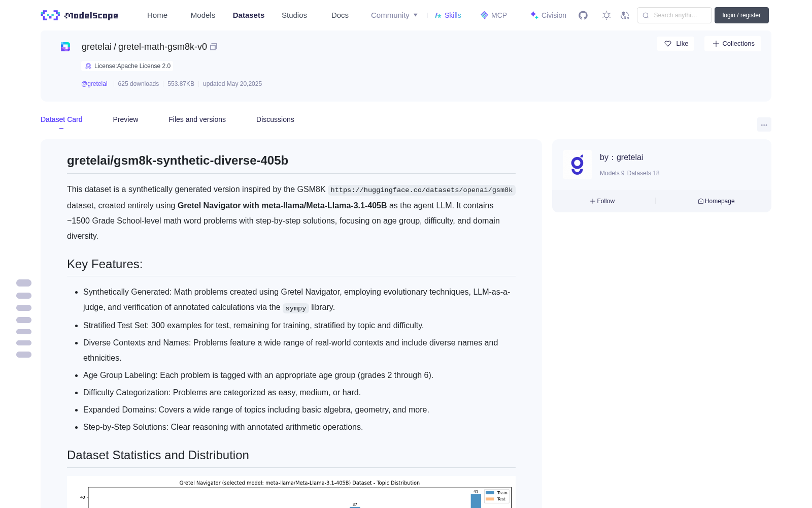
Task: Click the sympy code tag
Action: click(296, 308)
